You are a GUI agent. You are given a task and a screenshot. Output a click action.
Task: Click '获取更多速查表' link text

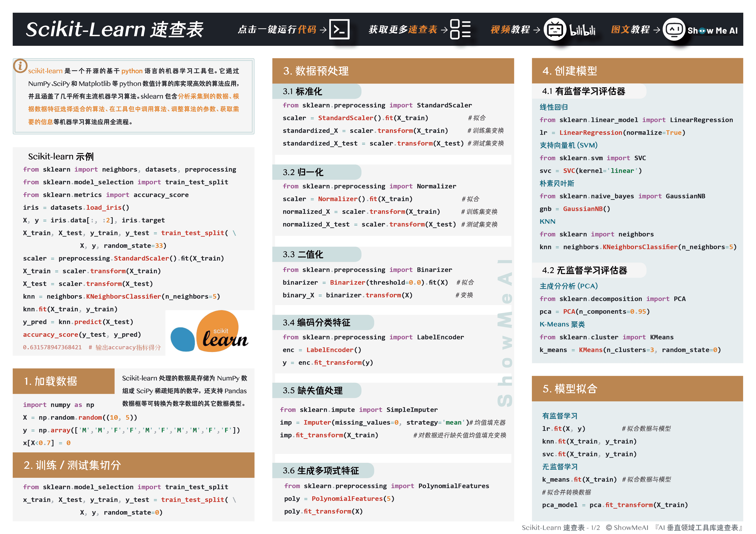click(403, 30)
